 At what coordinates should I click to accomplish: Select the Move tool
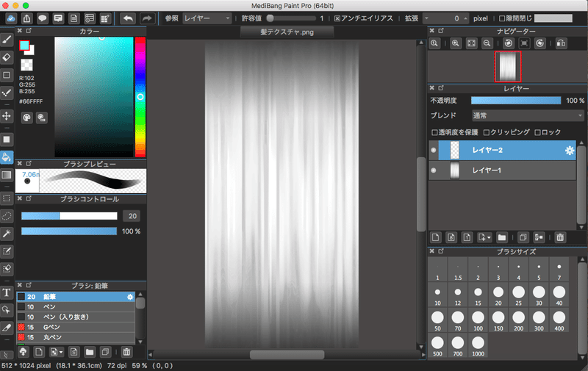point(7,116)
